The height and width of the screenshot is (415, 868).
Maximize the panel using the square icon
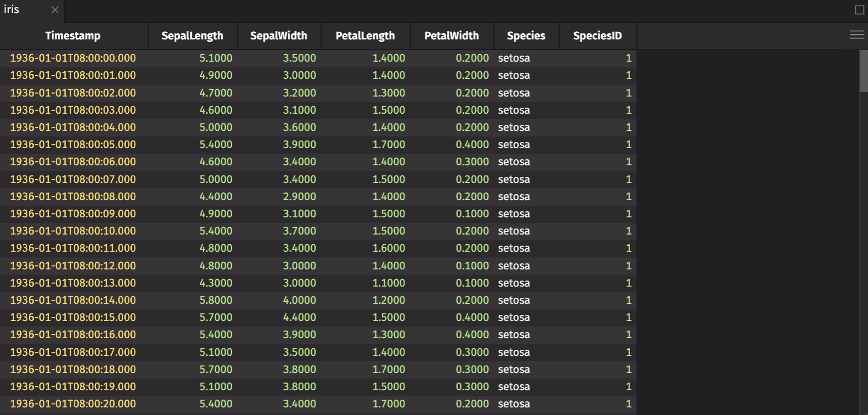tap(859, 10)
